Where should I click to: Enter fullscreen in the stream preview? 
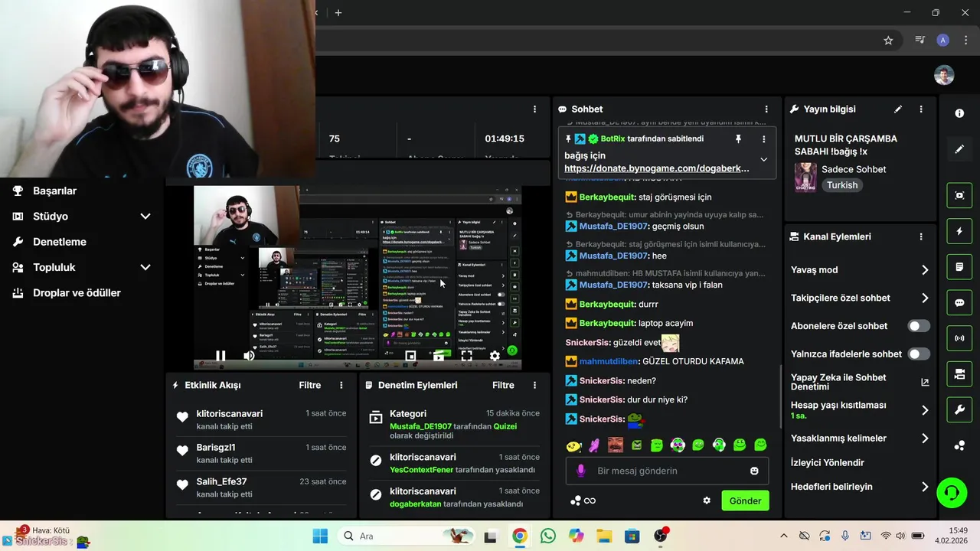(466, 356)
